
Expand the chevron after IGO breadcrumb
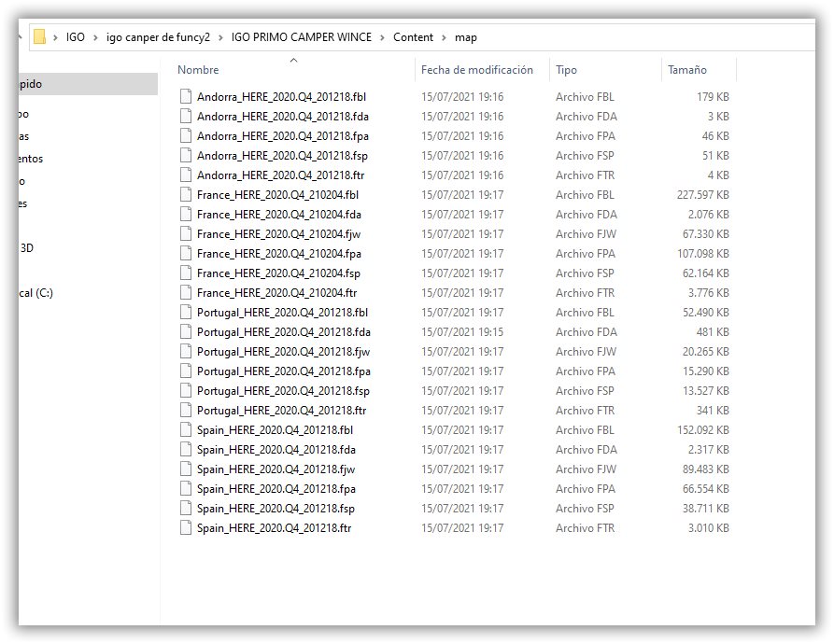(x=95, y=37)
